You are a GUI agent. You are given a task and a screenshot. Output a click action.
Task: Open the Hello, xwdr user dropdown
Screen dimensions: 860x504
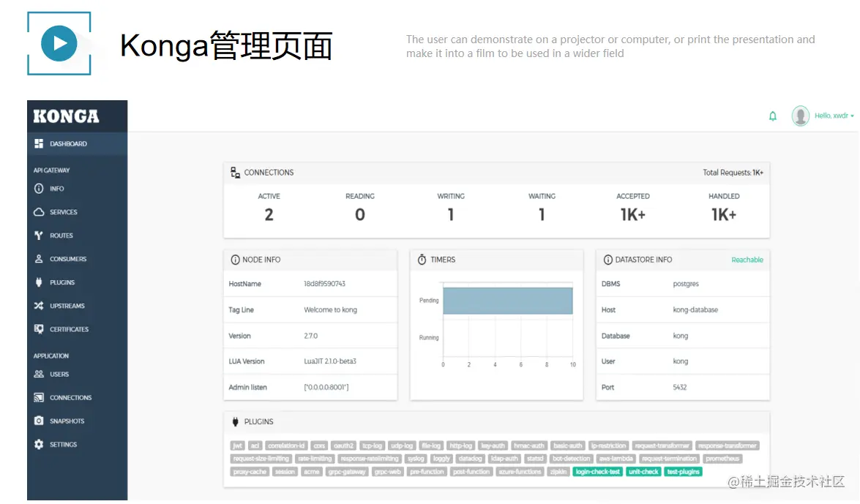[x=834, y=116]
